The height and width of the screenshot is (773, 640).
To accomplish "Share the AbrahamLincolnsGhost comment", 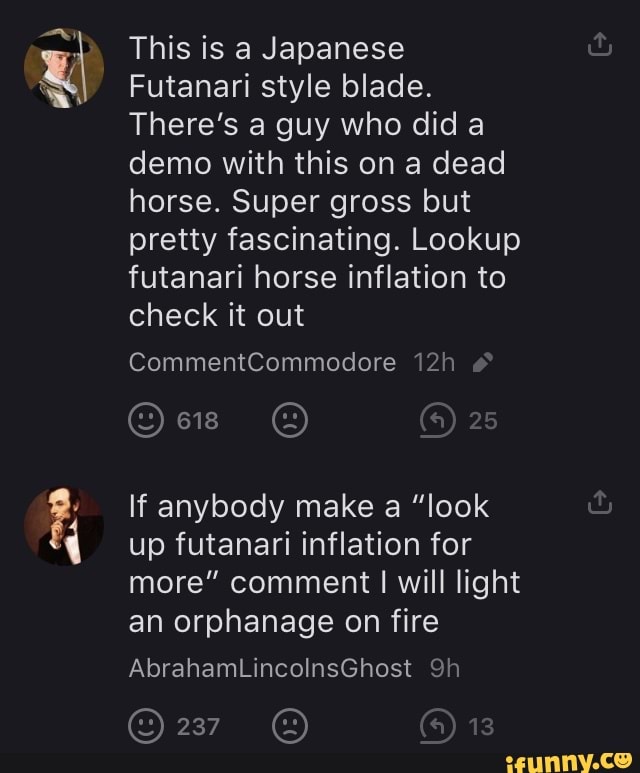I will pos(599,505).
